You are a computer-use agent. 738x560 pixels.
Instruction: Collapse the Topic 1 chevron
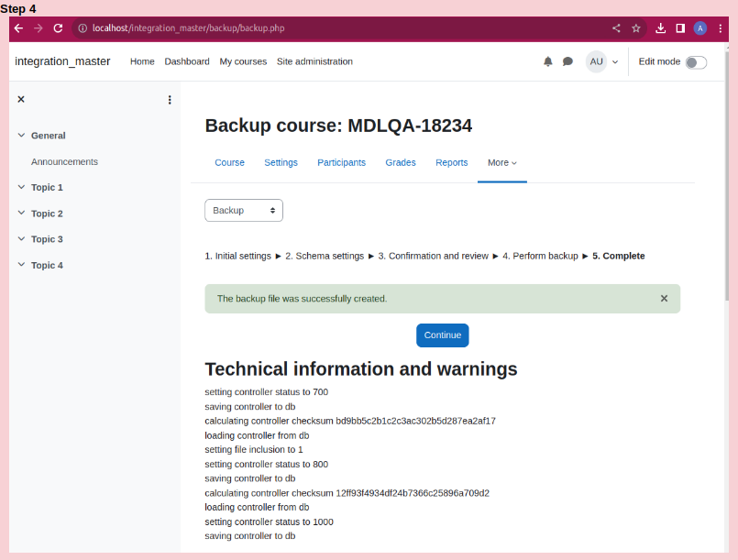21,187
